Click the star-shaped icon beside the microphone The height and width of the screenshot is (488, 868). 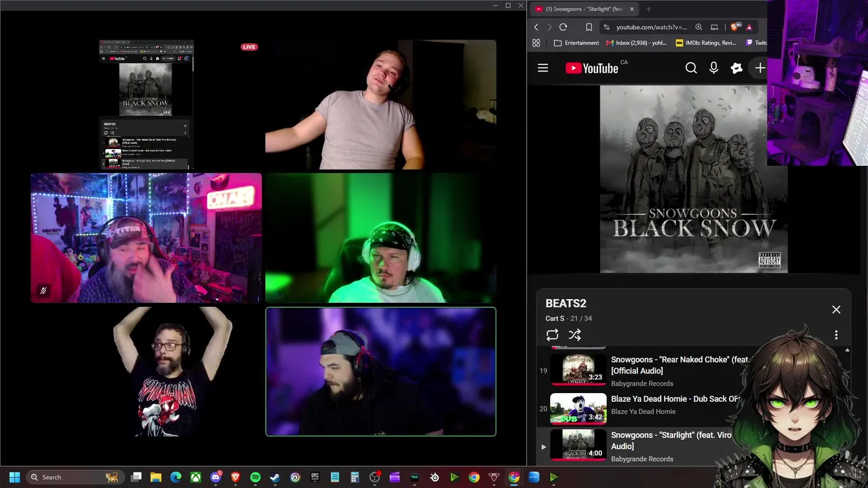(x=736, y=68)
